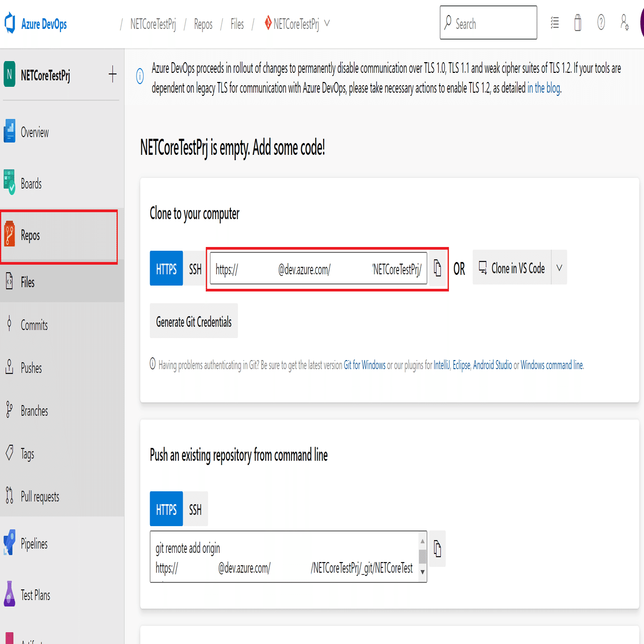The width and height of the screenshot is (644, 644).
Task: Select HTTPS tab under Clone to your computer
Action: 166,268
